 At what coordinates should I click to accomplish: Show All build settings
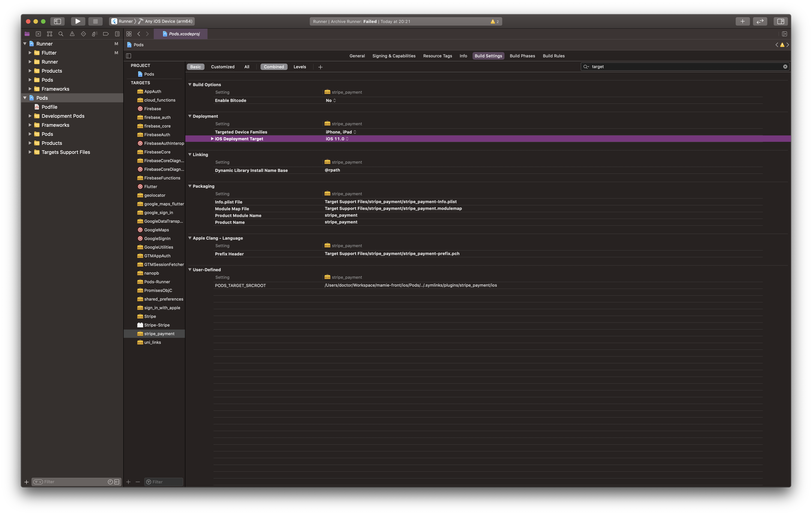(246, 67)
